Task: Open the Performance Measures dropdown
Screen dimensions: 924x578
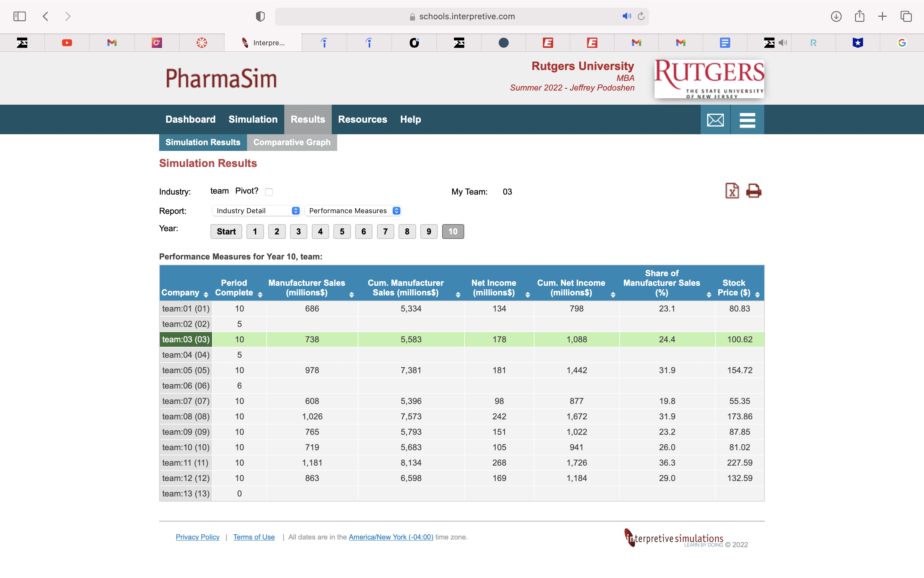Action: (x=353, y=211)
